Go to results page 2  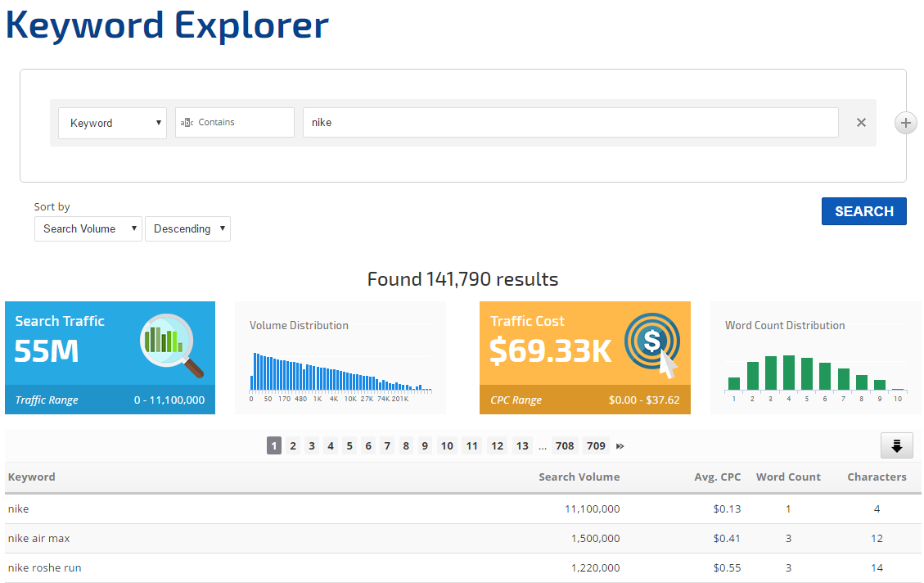click(293, 446)
